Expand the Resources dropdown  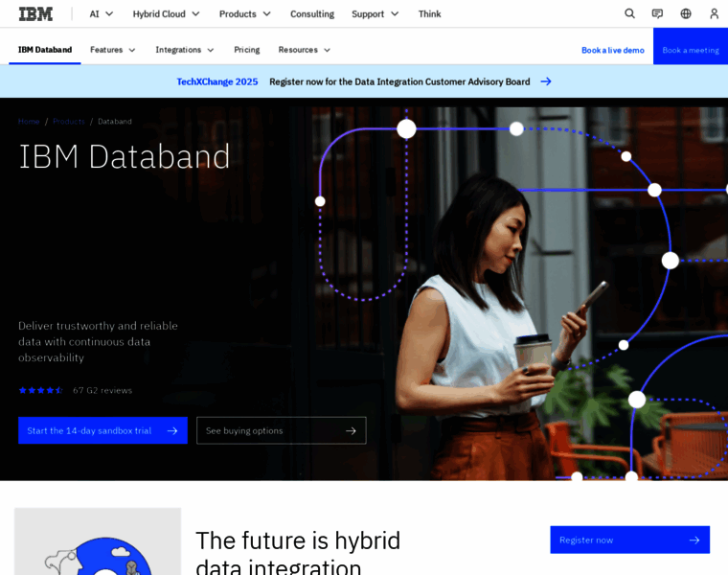click(305, 50)
